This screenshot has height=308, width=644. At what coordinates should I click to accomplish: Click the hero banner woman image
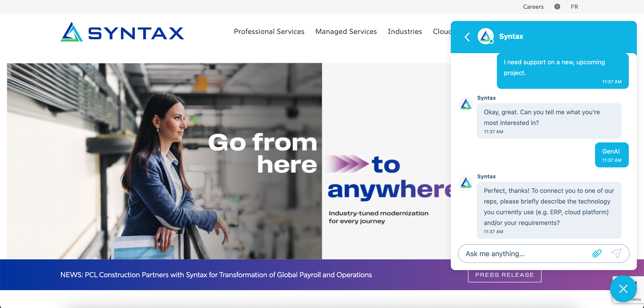[x=164, y=161]
